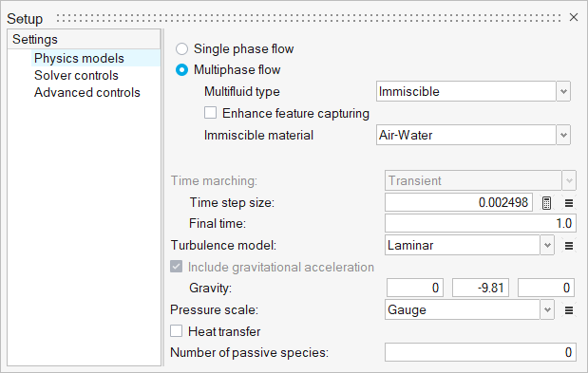The width and height of the screenshot is (588, 373).
Task: Click the Final time input field
Action: coord(481,223)
